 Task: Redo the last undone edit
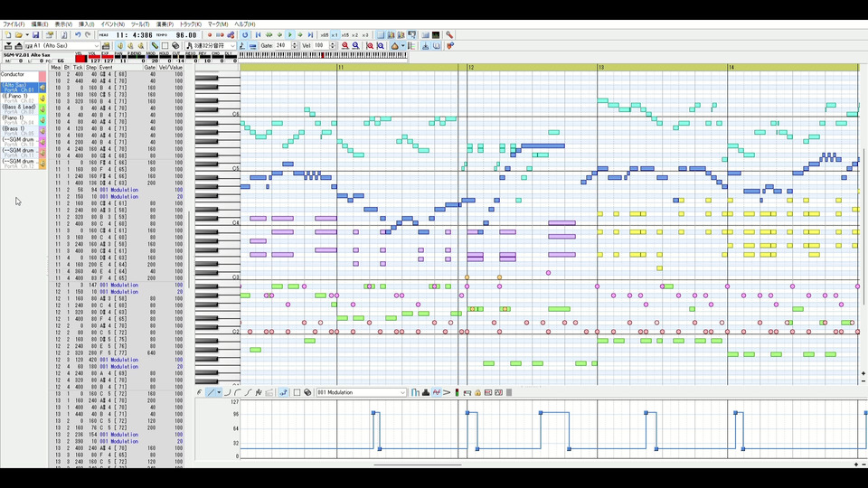88,35
